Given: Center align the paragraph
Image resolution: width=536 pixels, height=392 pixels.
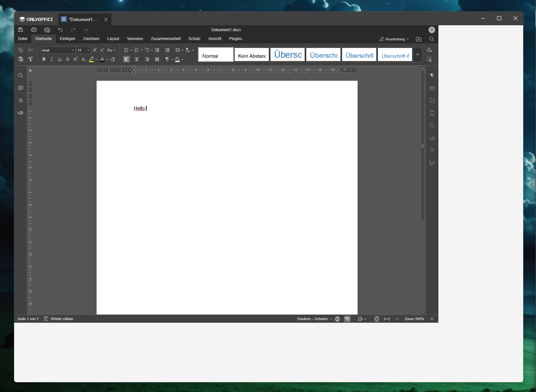Looking at the screenshot, I should (x=137, y=59).
